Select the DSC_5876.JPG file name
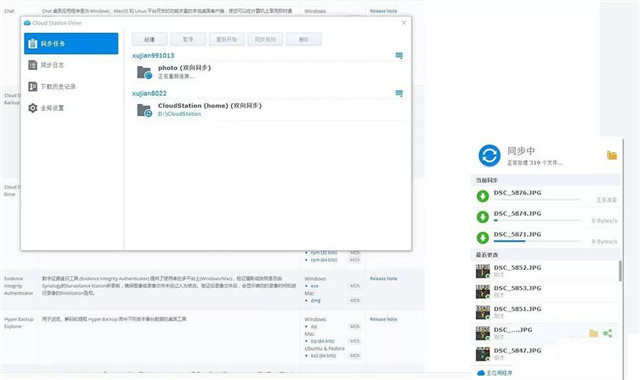640x380 pixels. tap(518, 193)
